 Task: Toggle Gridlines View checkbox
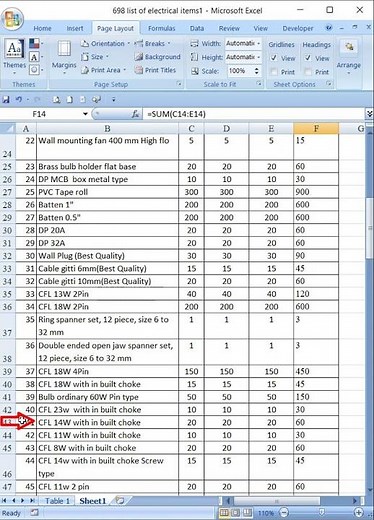(274, 58)
